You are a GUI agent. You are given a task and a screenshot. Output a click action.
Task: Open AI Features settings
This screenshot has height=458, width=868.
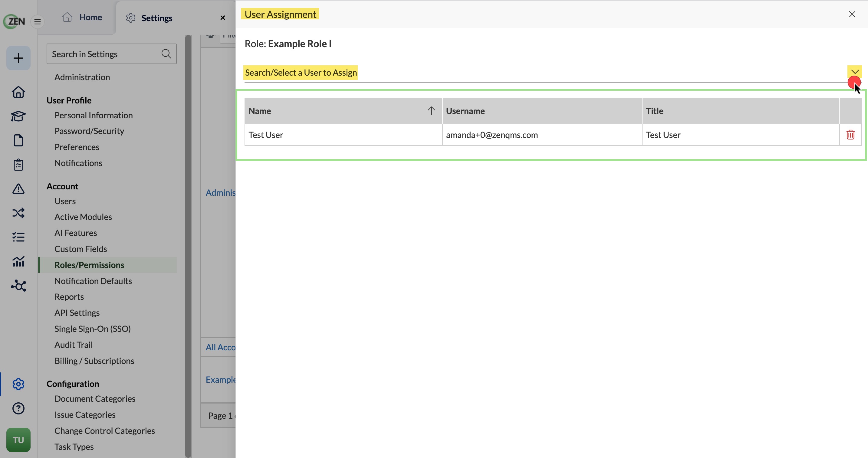click(x=75, y=233)
